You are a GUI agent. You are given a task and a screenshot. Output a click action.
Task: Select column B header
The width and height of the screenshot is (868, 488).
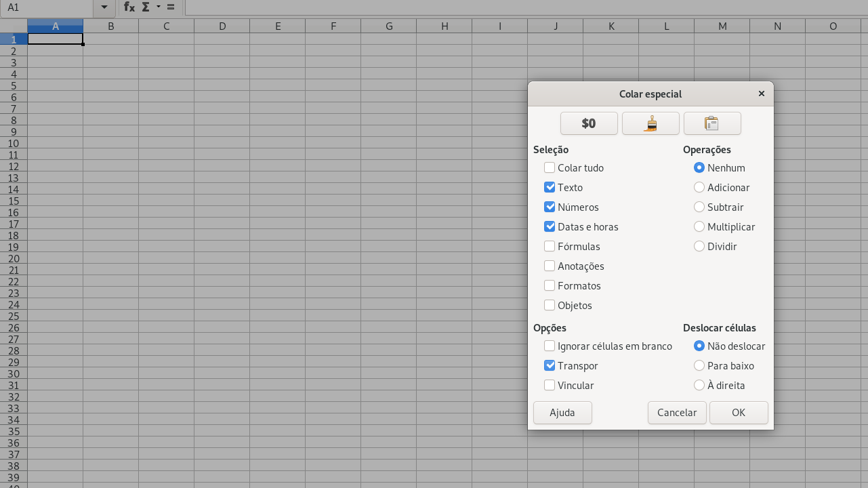coord(110,26)
